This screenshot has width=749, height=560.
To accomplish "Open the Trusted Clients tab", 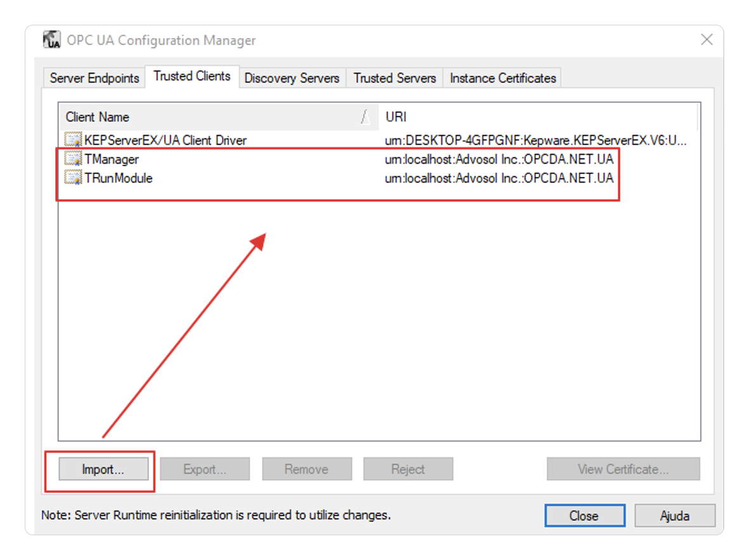I will point(192,77).
